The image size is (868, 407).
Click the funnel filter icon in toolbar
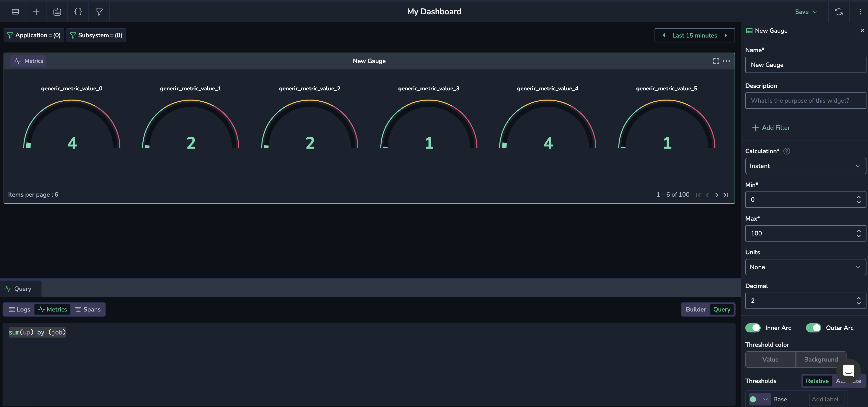click(99, 12)
